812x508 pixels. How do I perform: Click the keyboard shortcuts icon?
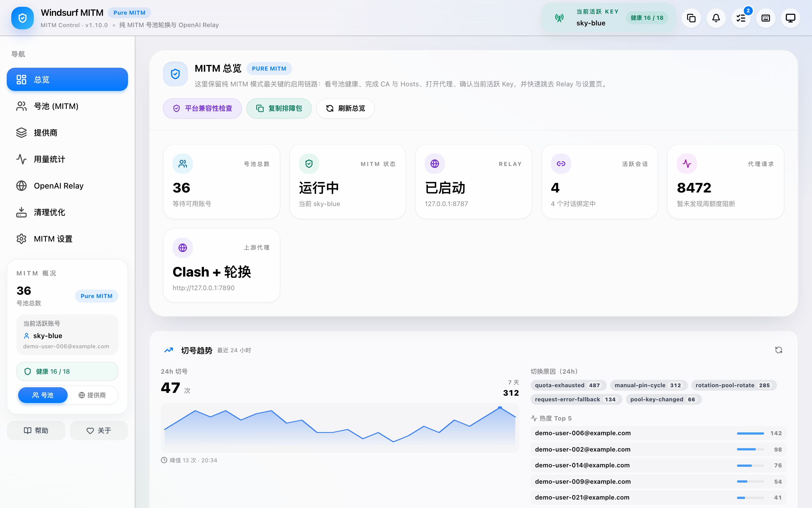coord(766,18)
